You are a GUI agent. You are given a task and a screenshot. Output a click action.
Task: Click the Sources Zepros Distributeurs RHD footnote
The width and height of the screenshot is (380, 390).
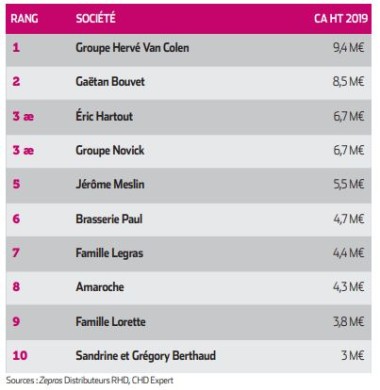click(90, 381)
